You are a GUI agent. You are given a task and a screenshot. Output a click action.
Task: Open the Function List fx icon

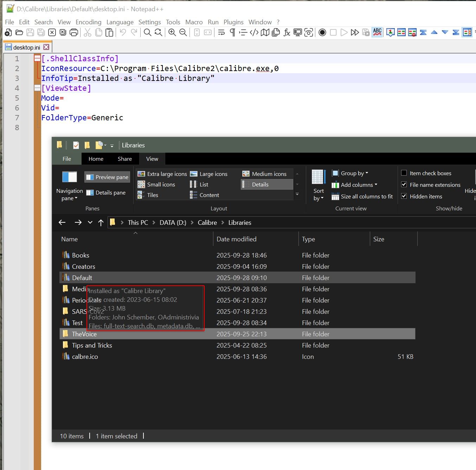(287, 33)
